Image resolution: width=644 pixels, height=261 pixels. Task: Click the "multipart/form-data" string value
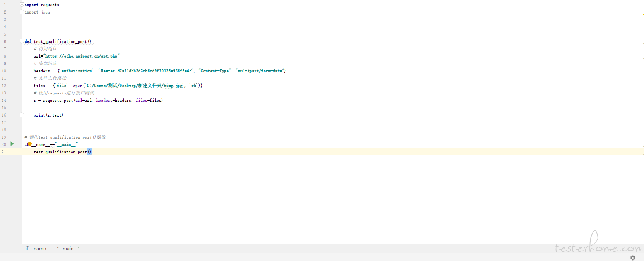pos(260,71)
